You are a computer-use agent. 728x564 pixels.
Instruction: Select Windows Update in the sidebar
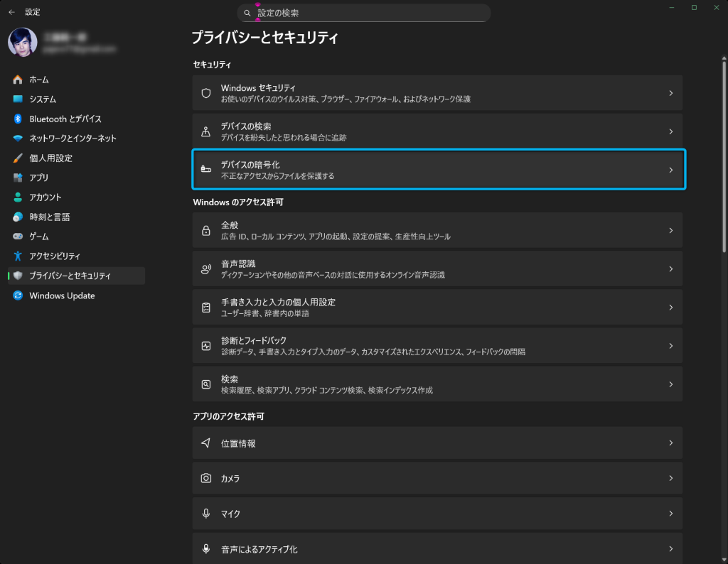click(62, 295)
